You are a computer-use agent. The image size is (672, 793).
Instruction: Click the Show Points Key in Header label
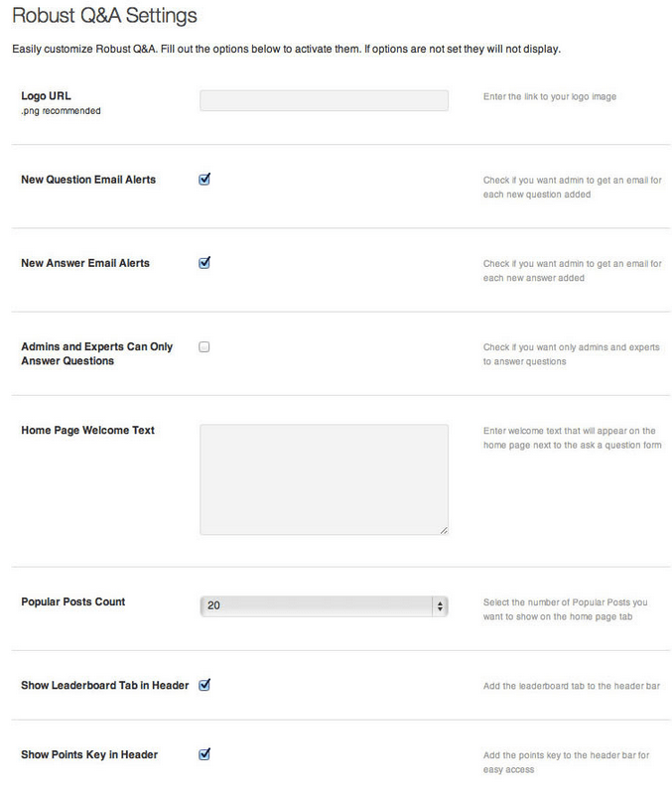tap(89, 754)
